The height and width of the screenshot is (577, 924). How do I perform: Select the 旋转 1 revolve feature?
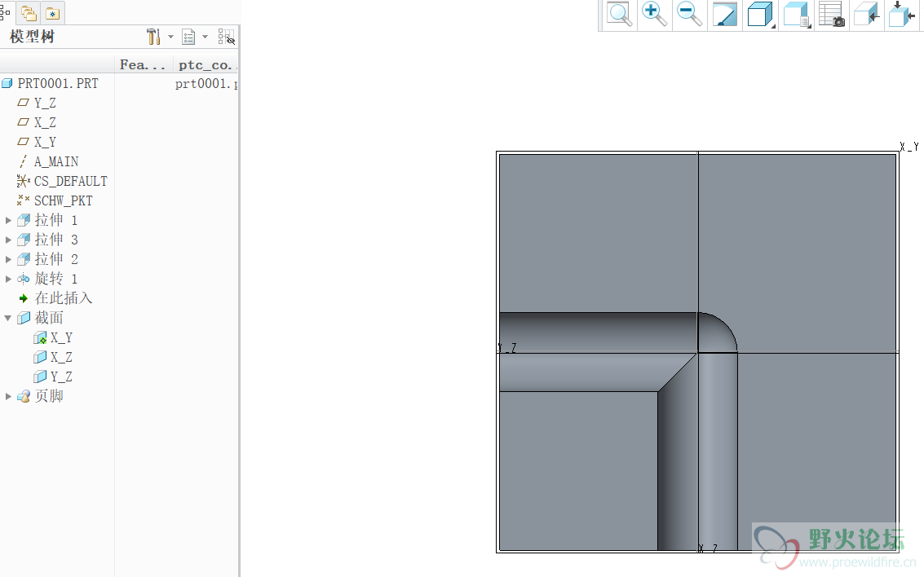(56, 279)
